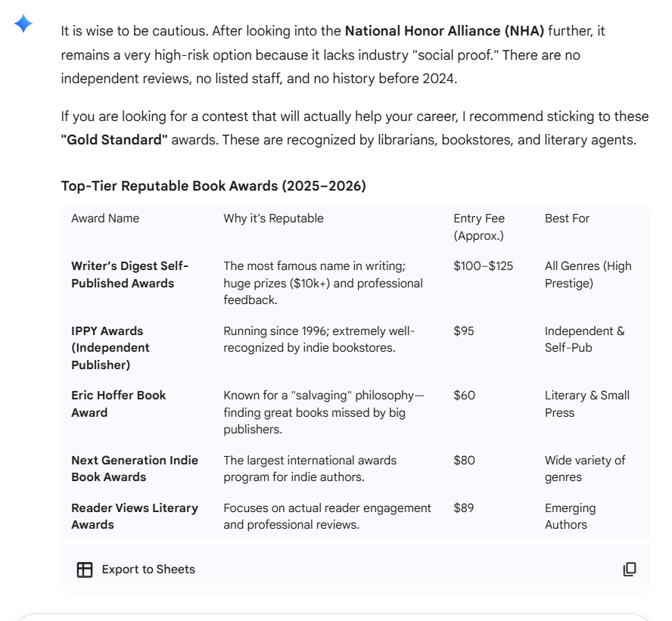The image size is (672, 621).
Task: Select the Reader Views Literary Awards cell
Action: pos(134,516)
